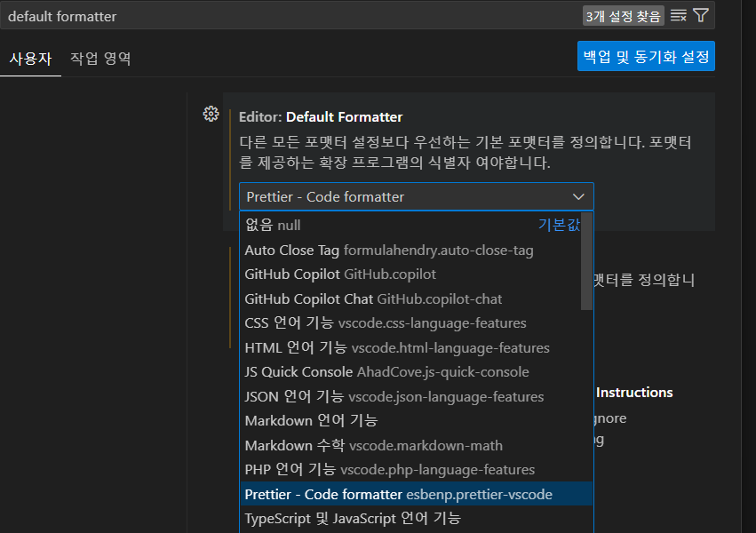Screen dimensions: 756x533
Task: Click the '3개 설정 찾음' results badge
Action: (623, 16)
